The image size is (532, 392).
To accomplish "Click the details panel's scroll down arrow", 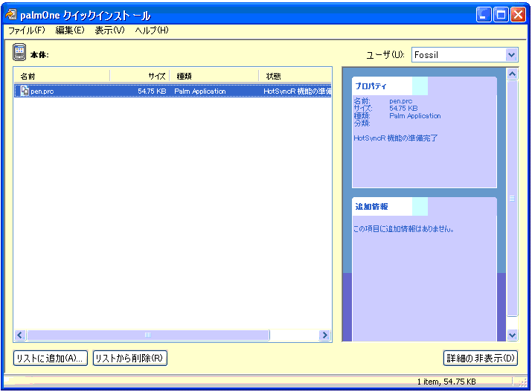I will tap(512, 335).
